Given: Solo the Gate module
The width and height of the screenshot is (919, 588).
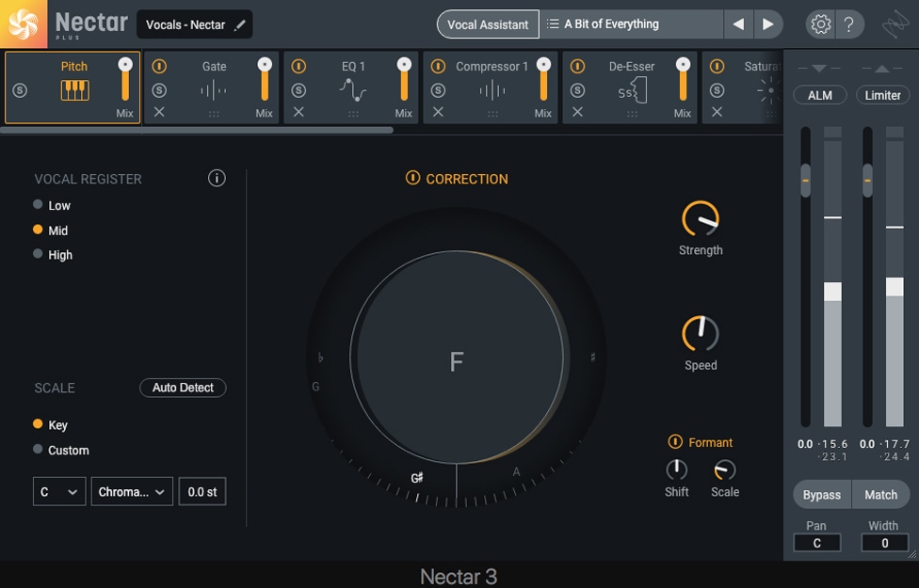Looking at the screenshot, I should (159, 90).
